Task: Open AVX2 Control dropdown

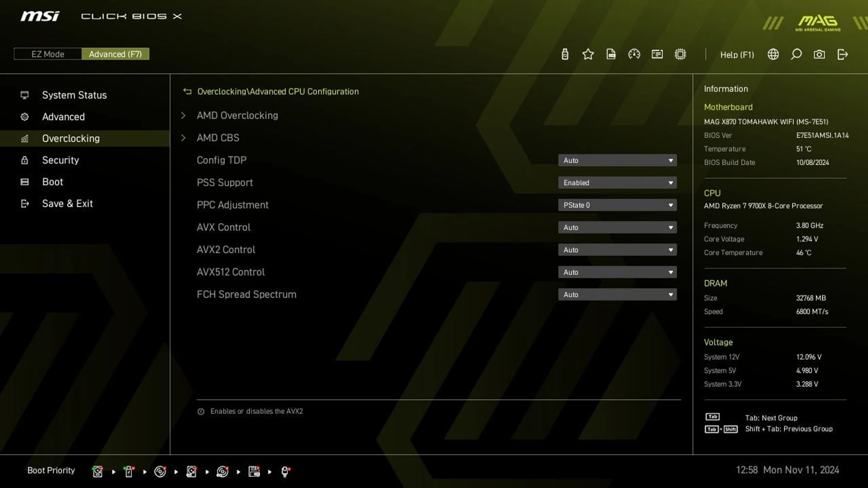Action: click(617, 250)
